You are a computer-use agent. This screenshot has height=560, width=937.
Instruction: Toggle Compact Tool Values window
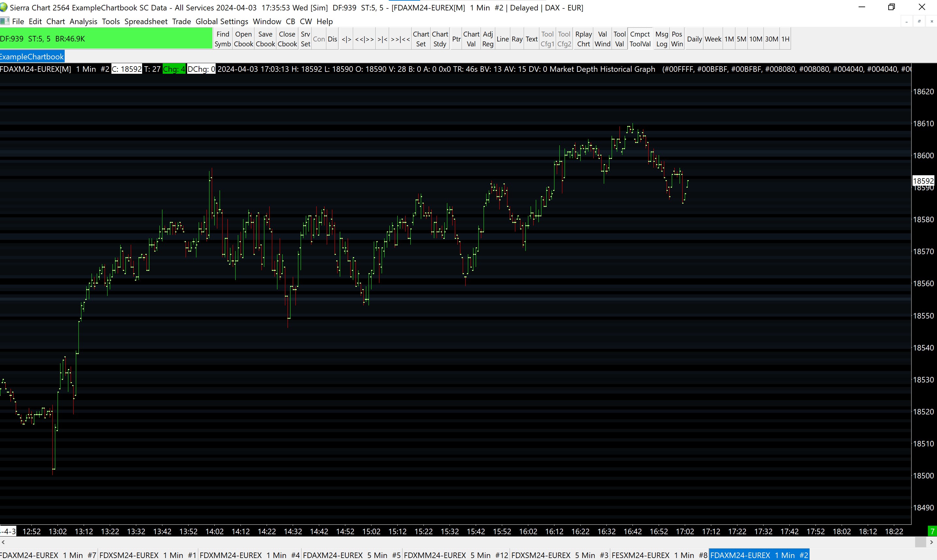pyautogui.click(x=640, y=39)
